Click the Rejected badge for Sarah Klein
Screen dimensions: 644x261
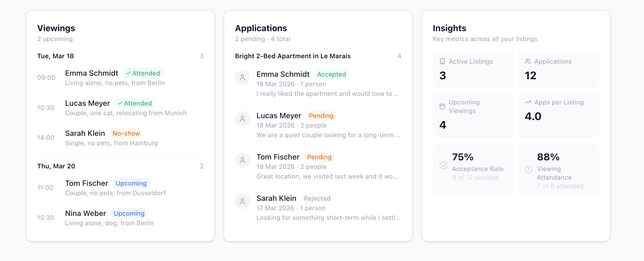coord(317,198)
